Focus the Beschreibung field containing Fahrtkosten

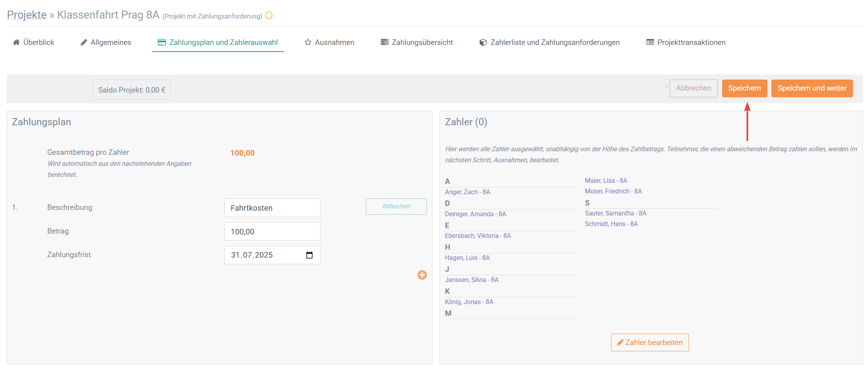coord(272,208)
